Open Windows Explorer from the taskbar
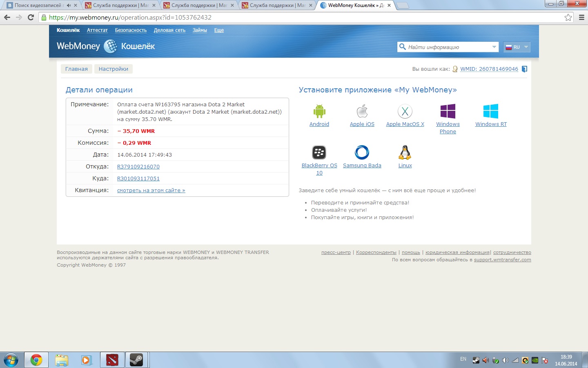 (62, 360)
